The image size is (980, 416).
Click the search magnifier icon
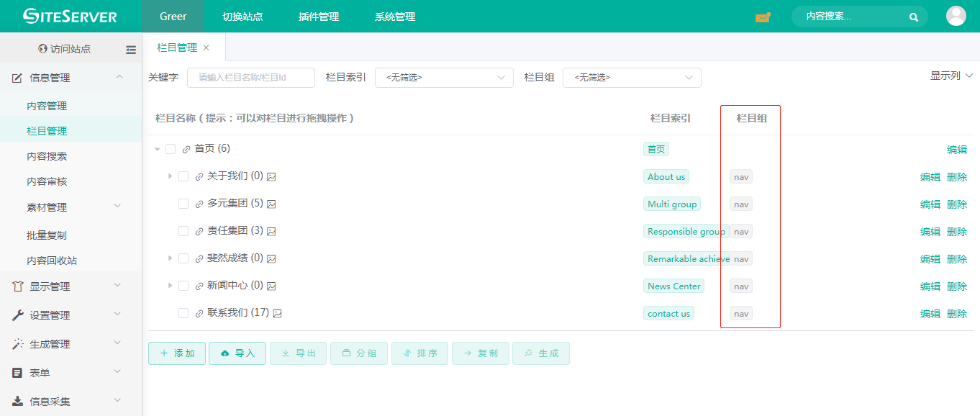point(914,17)
